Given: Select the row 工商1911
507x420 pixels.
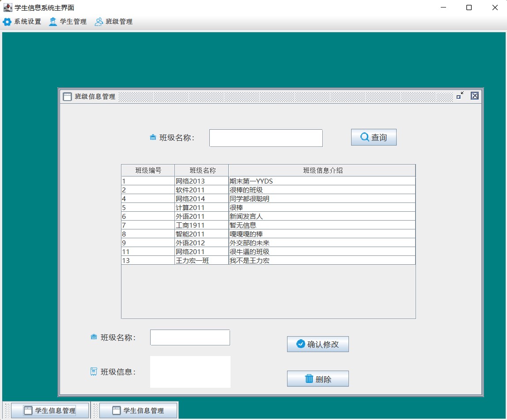Looking at the screenshot, I should (269, 225).
